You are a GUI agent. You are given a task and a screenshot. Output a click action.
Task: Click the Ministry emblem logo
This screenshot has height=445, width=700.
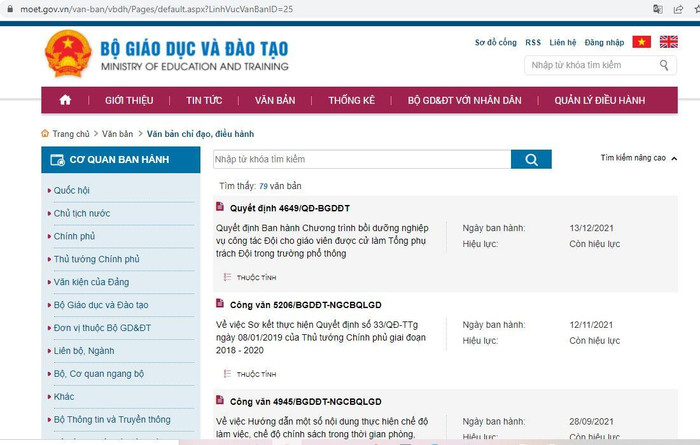pyautogui.click(x=68, y=54)
